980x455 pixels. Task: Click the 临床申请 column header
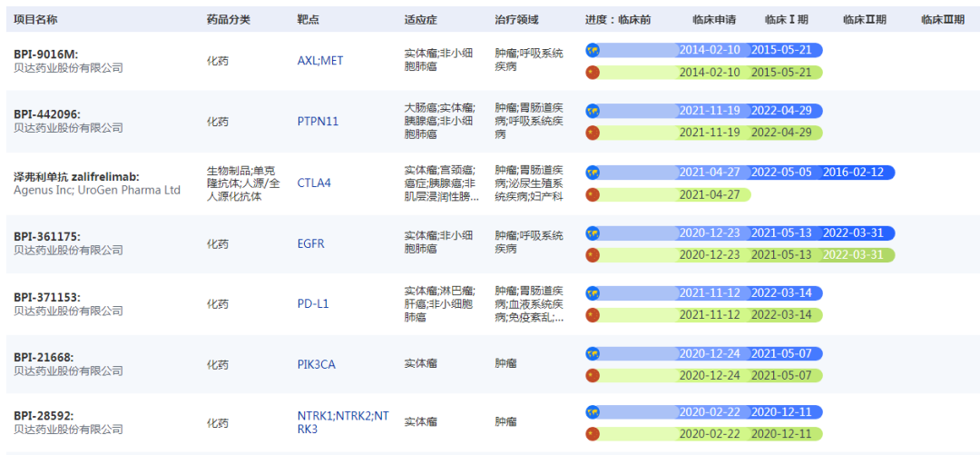[714, 19]
